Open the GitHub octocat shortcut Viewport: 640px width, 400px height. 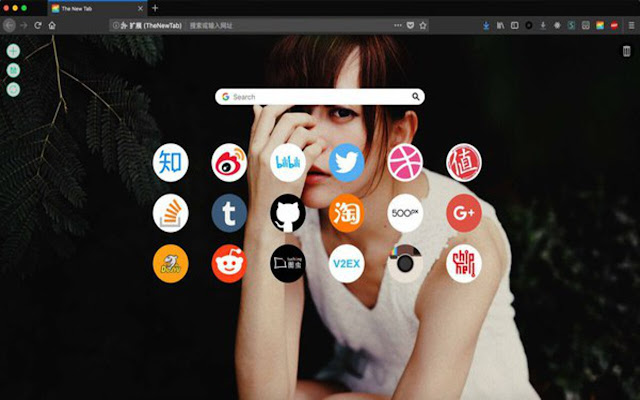(288, 213)
